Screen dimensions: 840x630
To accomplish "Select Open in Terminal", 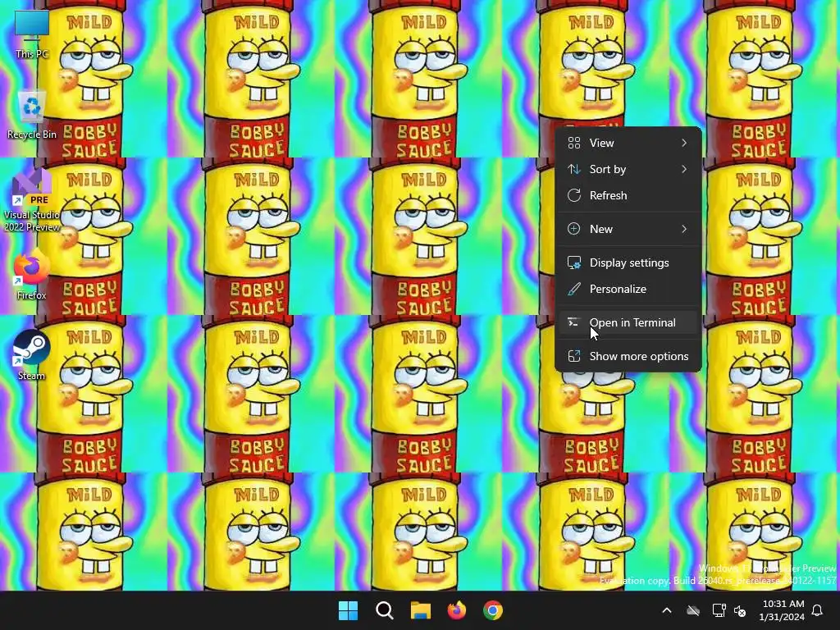I will point(628,323).
